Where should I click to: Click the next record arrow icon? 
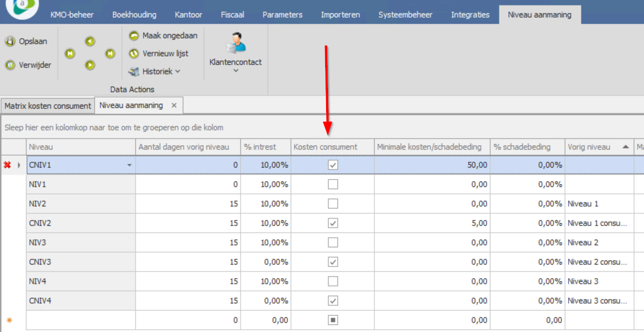tap(90, 65)
